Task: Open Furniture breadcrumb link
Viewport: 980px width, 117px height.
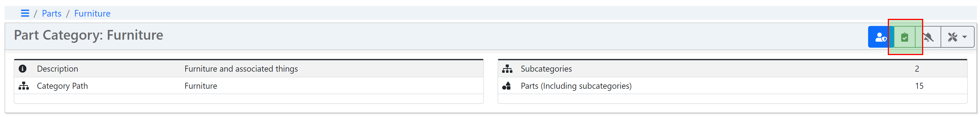Action: 92,14
